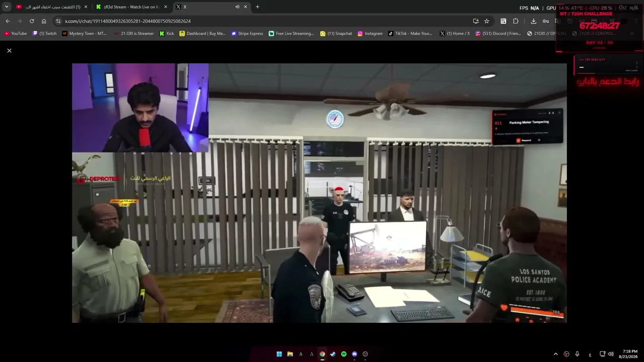Bookmark this page with the star
This screenshot has height=362, width=644.
pyautogui.click(x=487, y=21)
